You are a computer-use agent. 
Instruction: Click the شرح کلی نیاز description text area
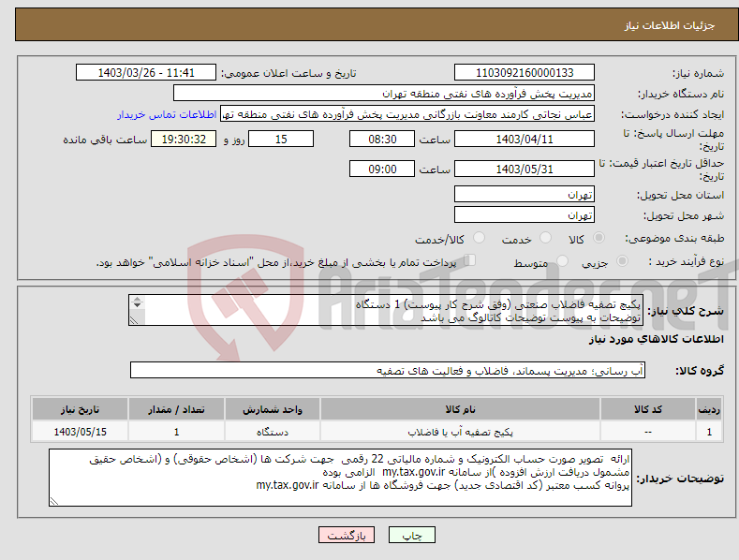click(386, 310)
